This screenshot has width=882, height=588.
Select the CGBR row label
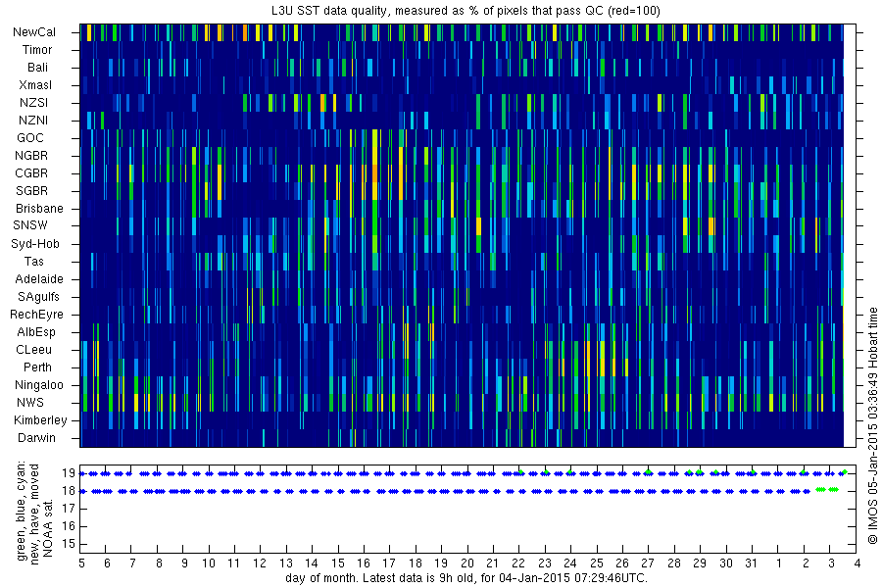31,172
